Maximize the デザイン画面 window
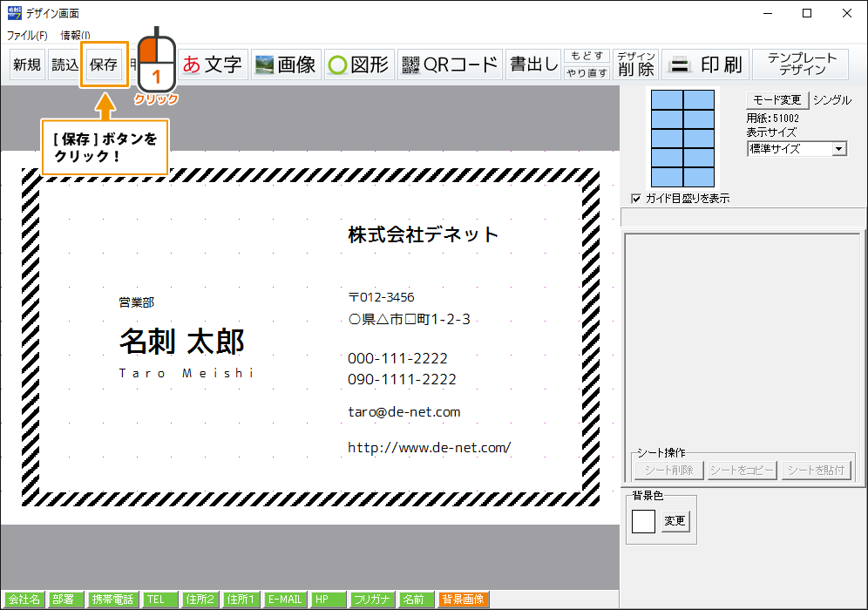This screenshot has height=610, width=868. (807, 13)
